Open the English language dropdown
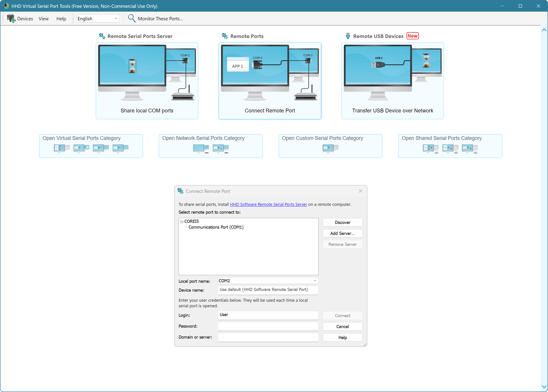548x392 pixels. click(x=116, y=19)
